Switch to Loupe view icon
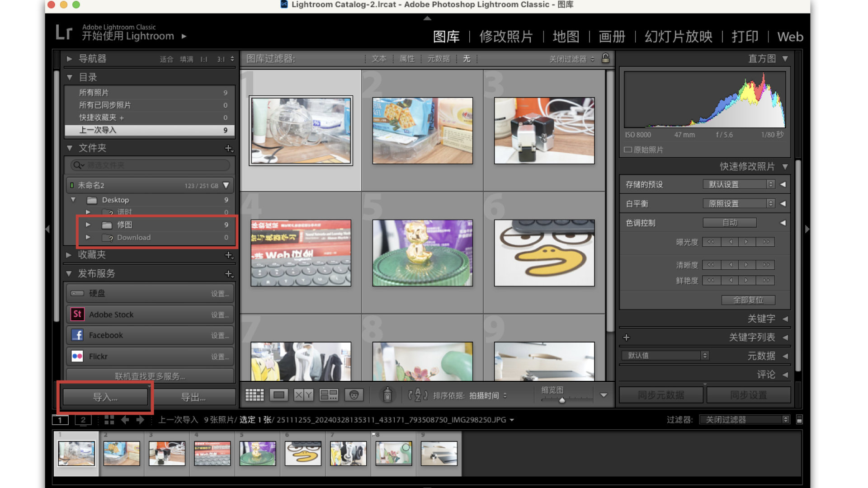The width and height of the screenshot is (868, 488). (279, 395)
